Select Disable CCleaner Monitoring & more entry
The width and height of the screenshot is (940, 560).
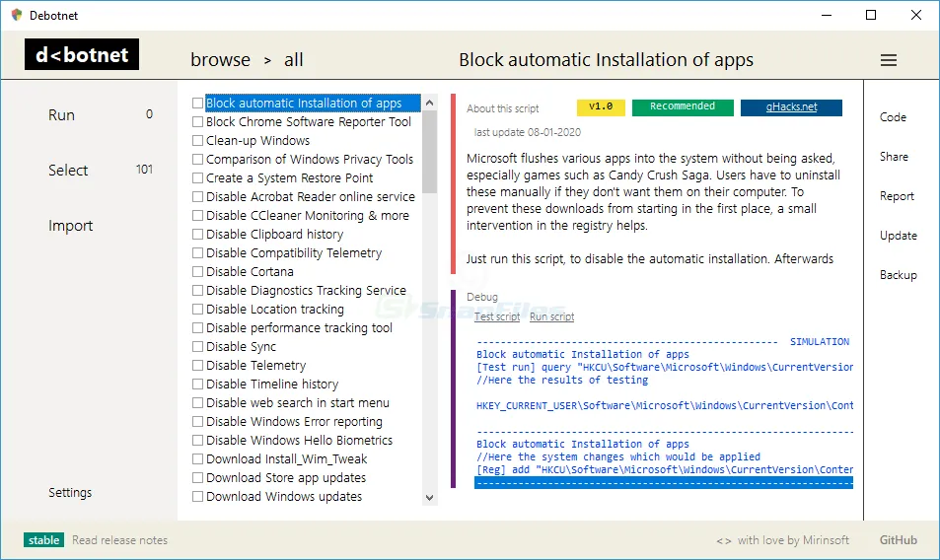308,216
